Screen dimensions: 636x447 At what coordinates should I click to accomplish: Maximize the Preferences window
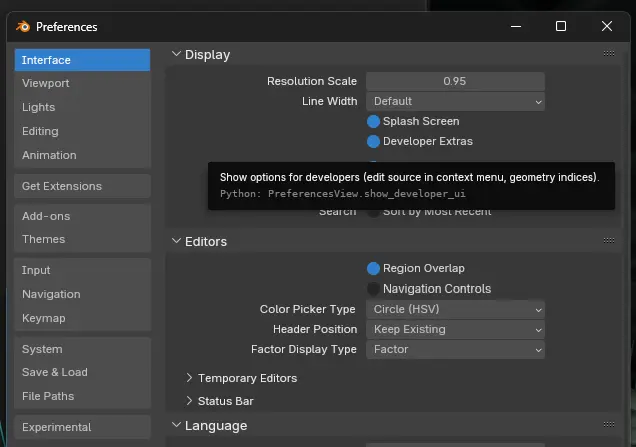[x=561, y=26]
